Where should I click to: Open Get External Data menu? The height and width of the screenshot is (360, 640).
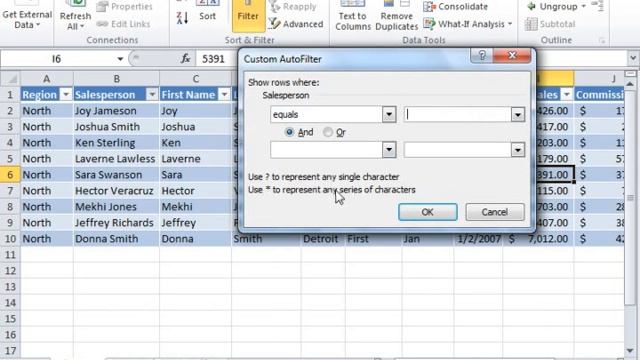(x=27, y=16)
